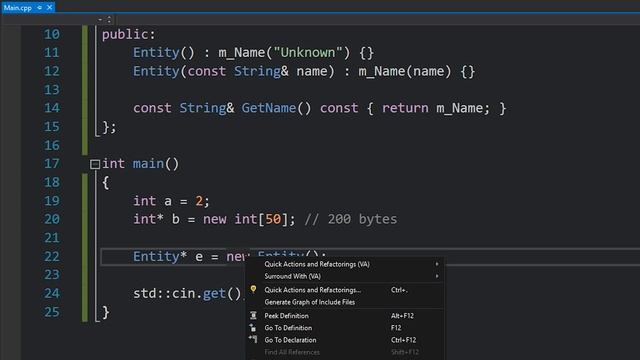This screenshot has width=640, height=360.
Task: Click line number 17
Action: click(x=52, y=164)
